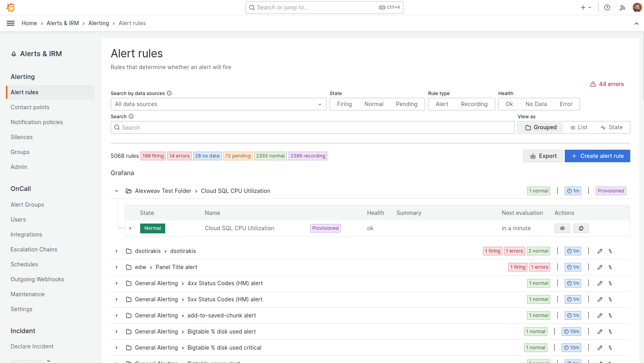The image size is (644, 363).
Task: Click re-order arrows icon for 5xx Status Codes alert
Action: [610, 299]
